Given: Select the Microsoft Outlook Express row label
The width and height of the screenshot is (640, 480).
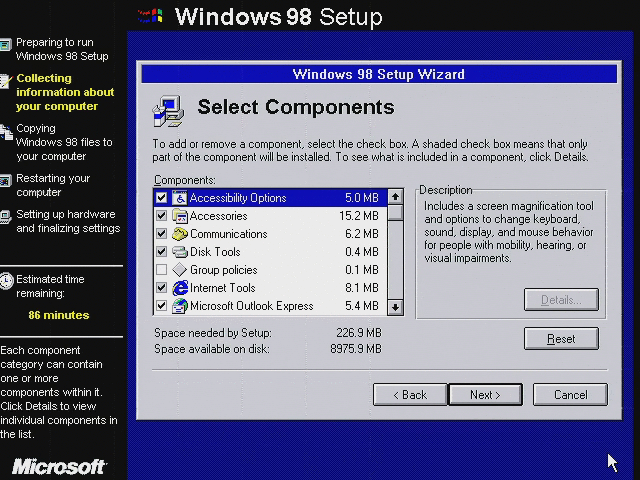Looking at the screenshot, I should click(251, 306).
